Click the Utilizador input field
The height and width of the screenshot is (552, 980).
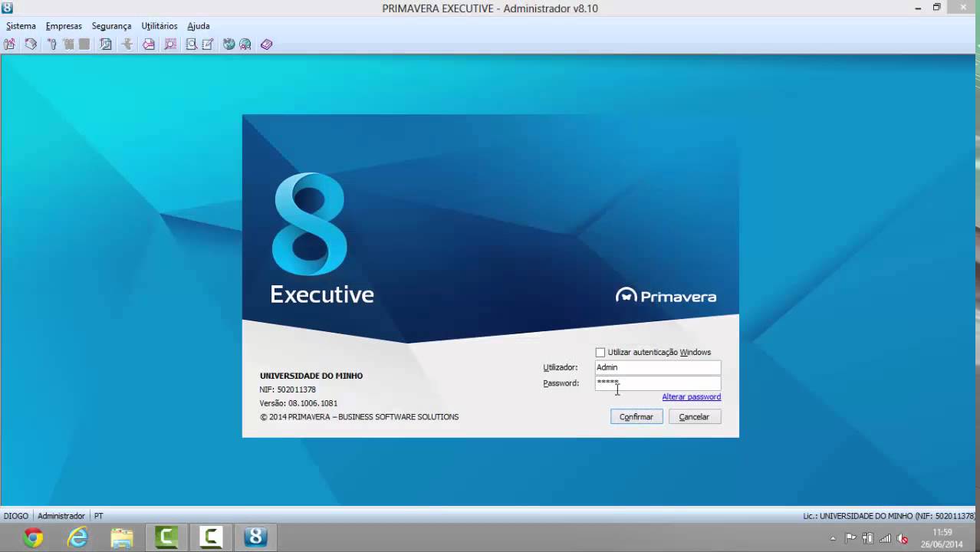tap(658, 367)
